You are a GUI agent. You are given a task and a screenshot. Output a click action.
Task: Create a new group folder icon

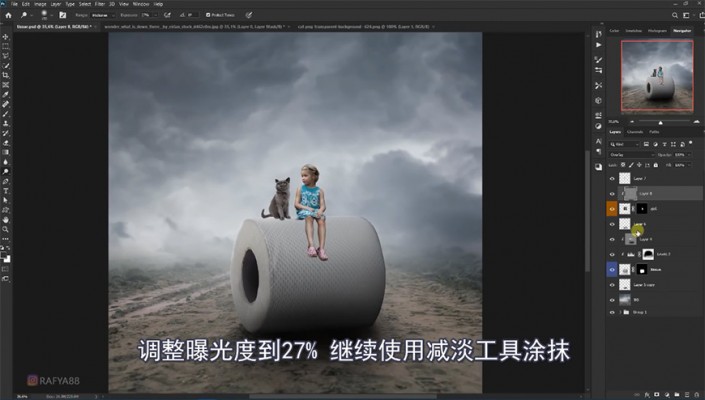[677, 395]
